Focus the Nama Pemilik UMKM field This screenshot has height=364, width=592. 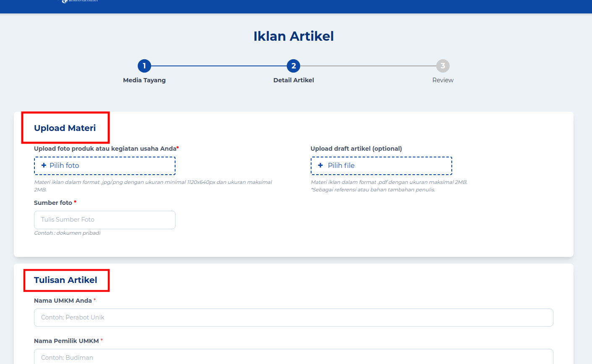click(293, 357)
